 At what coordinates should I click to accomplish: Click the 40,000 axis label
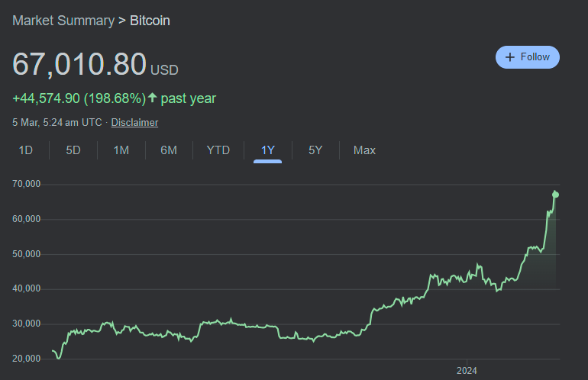[26, 288]
